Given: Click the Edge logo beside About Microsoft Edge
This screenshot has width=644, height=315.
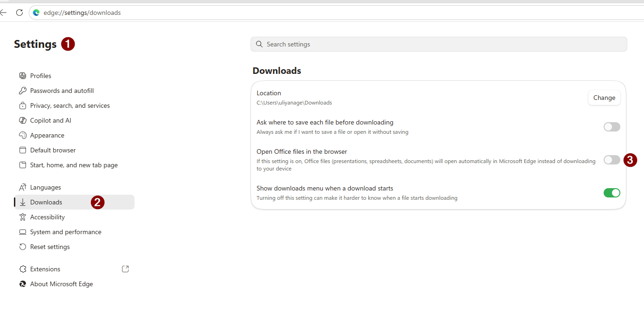Looking at the screenshot, I should (22, 284).
